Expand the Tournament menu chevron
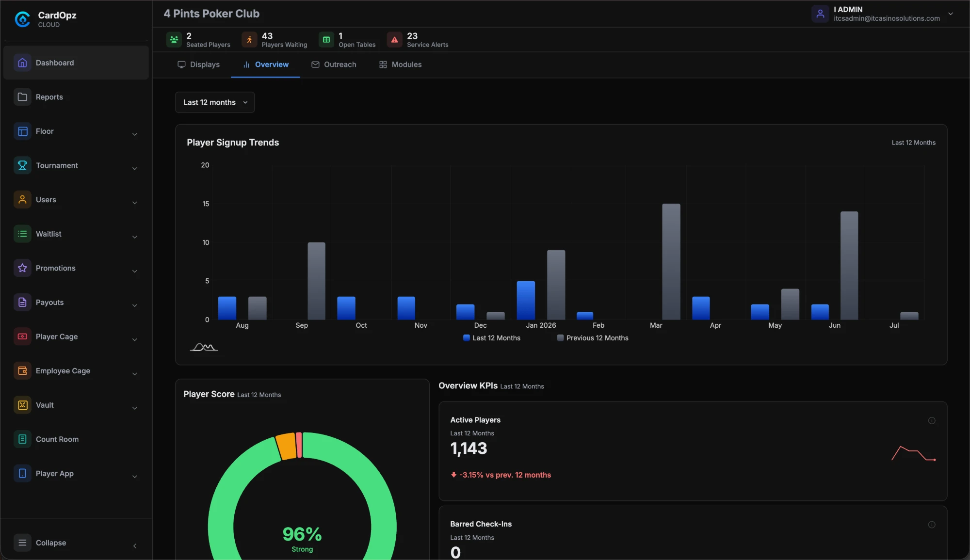 (135, 169)
